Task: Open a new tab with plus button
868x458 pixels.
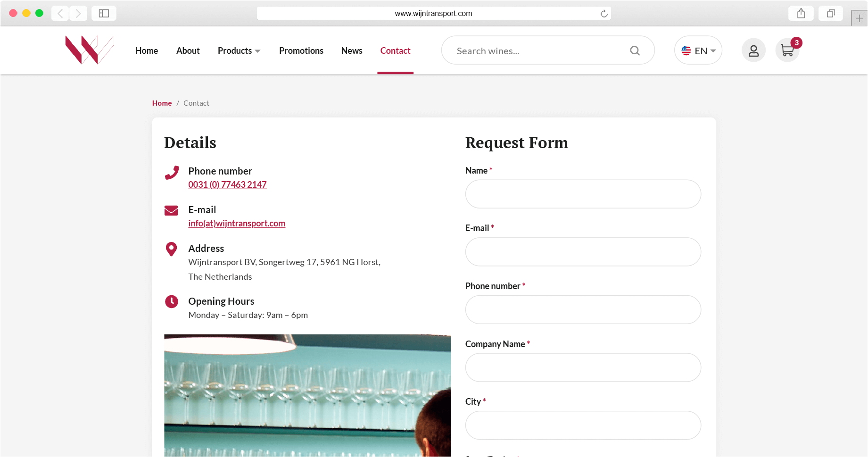Action: pos(859,18)
